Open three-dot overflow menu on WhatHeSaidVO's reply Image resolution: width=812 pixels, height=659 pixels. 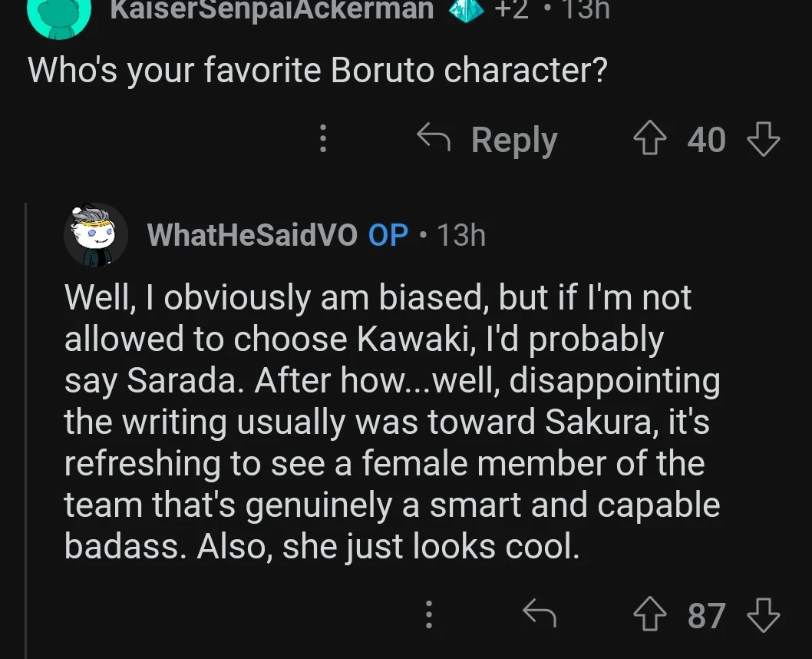(429, 614)
